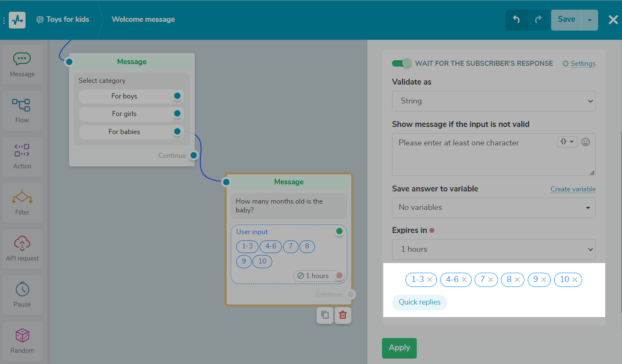622x364 pixels.
Task: Remove the 1-3 quick reply
Action: (x=430, y=280)
